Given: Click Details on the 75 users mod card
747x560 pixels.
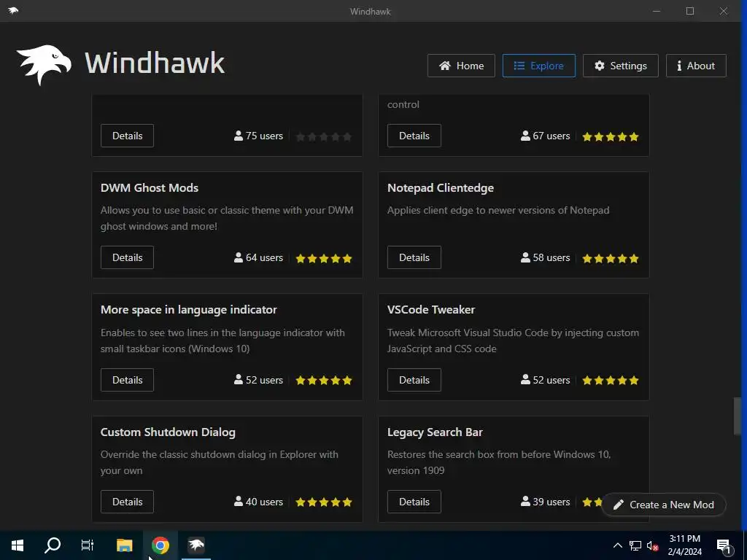Looking at the screenshot, I should coord(127,136).
